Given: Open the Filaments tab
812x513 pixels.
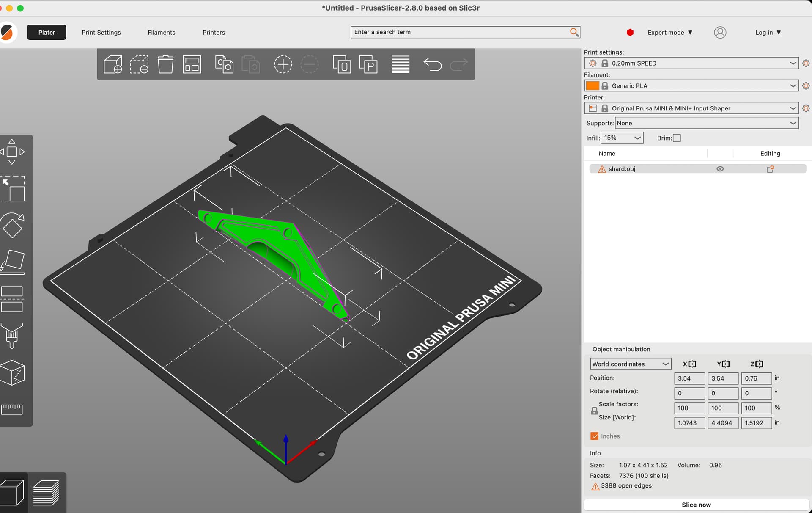Looking at the screenshot, I should 161,33.
